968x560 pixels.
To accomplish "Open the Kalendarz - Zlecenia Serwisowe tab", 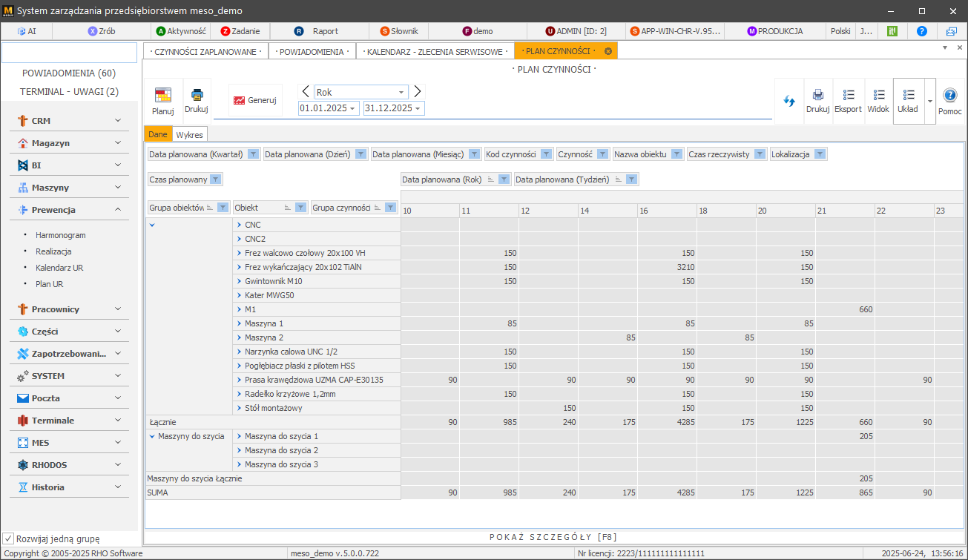I will pos(435,51).
